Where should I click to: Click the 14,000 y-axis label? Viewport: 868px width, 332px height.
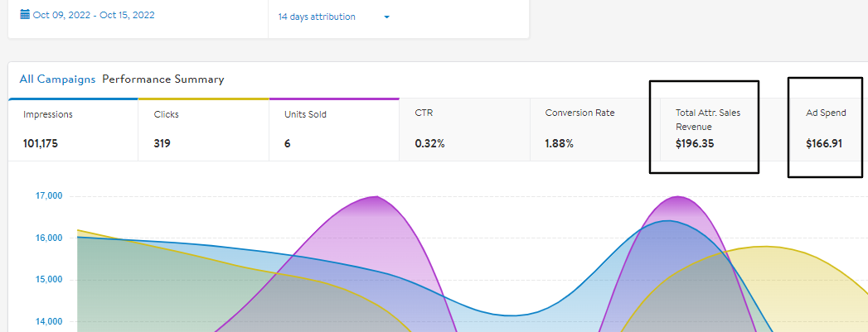coord(49,321)
